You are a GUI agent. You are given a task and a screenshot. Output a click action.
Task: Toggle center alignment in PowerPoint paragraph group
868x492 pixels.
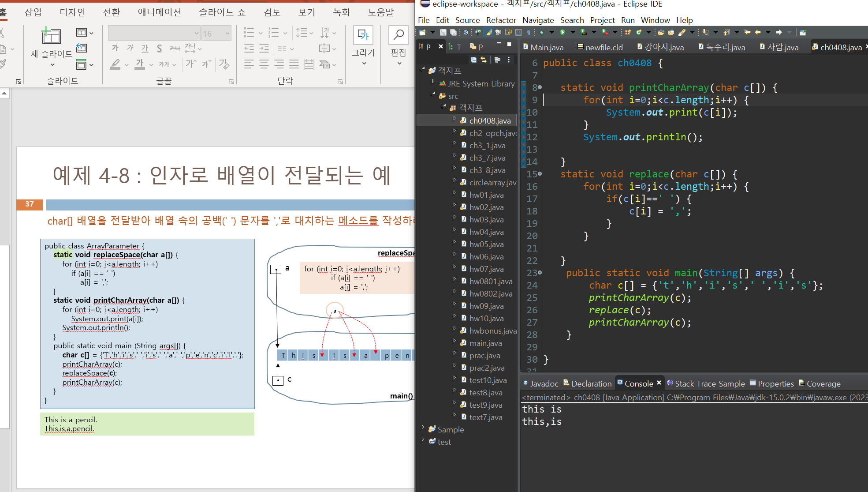264,64
